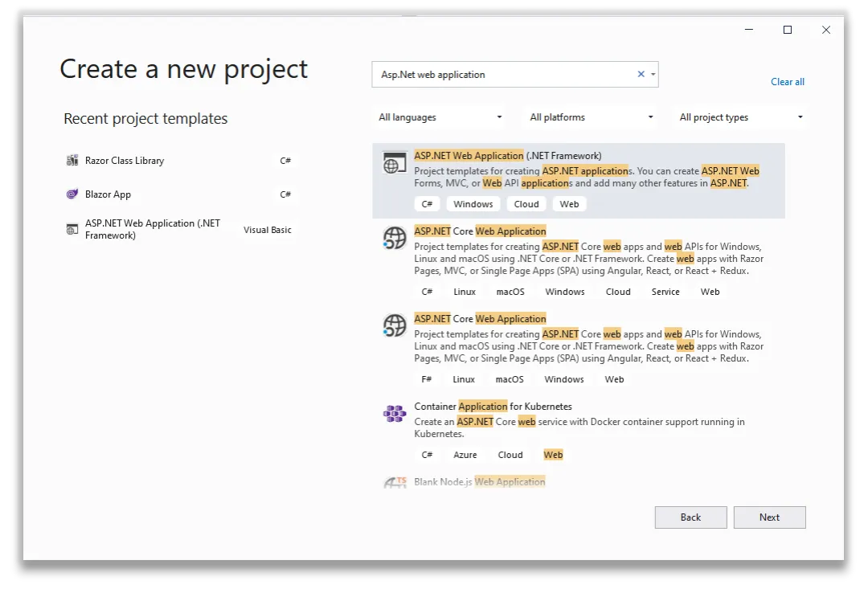Click the Cloud tag on ASP.NET Web Application (.NET Framework)
868x593 pixels.
point(526,204)
